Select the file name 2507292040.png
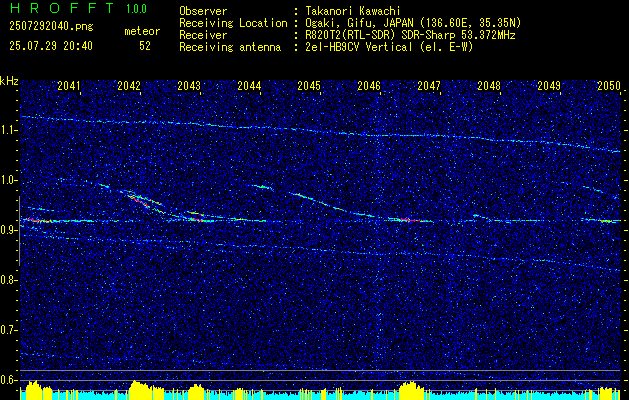The image size is (629, 400). 51,27
